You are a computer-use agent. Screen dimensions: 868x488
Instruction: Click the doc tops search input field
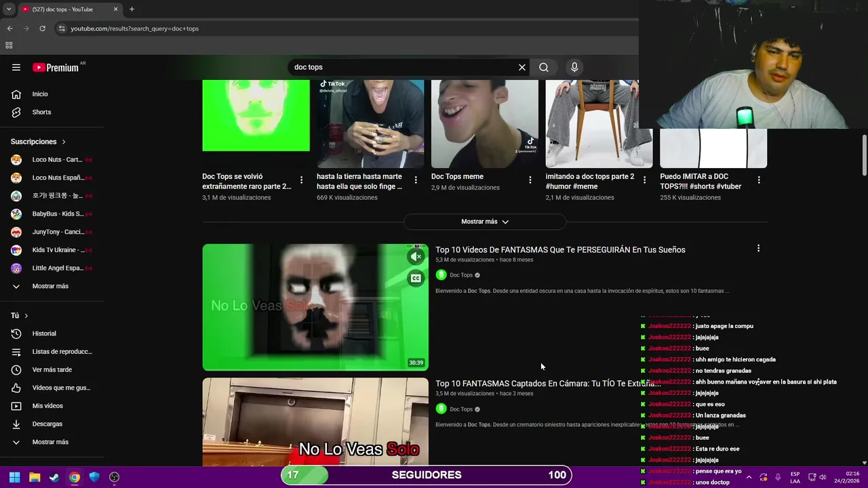point(403,67)
